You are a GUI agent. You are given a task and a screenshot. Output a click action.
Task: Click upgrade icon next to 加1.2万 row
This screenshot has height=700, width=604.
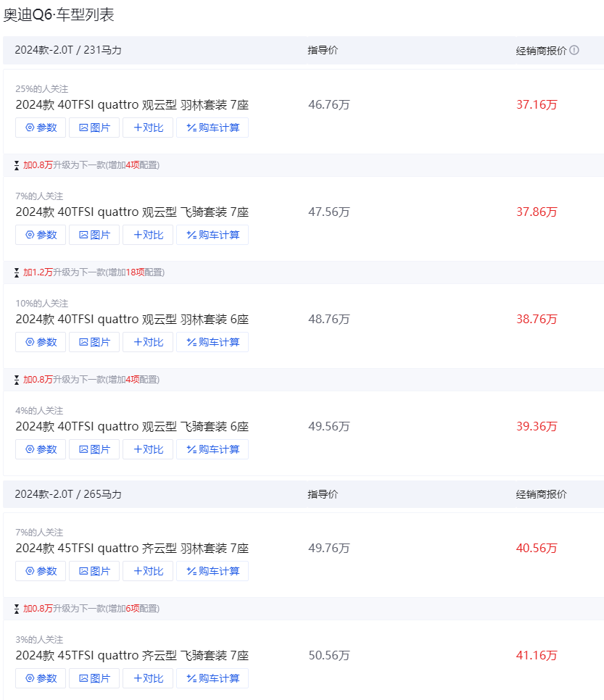pos(17,272)
